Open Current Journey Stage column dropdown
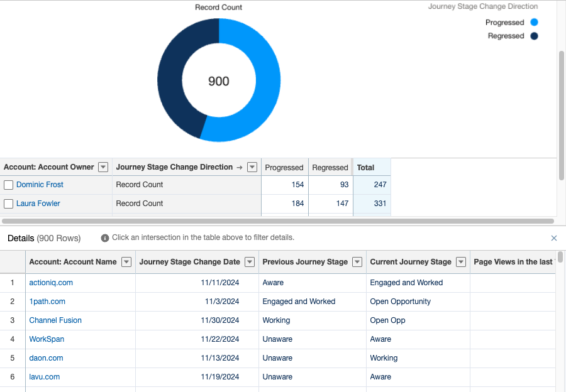Image resolution: width=566 pixels, height=392 pixels. point(461,262)
